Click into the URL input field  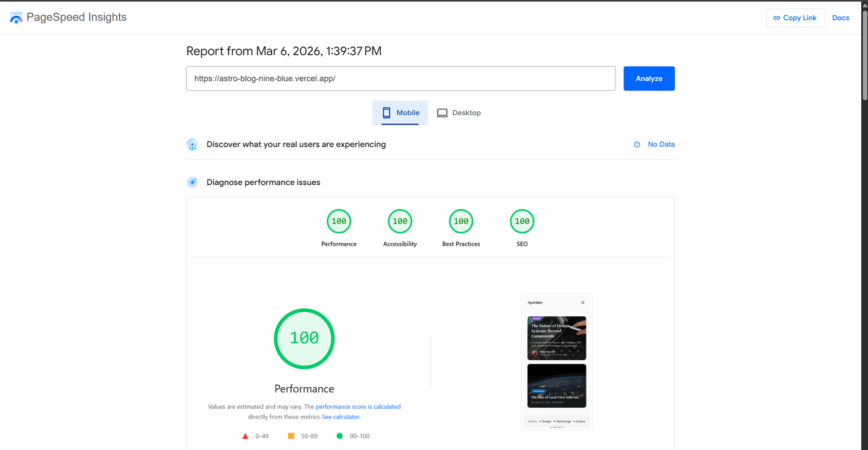[x=401, y=78]
